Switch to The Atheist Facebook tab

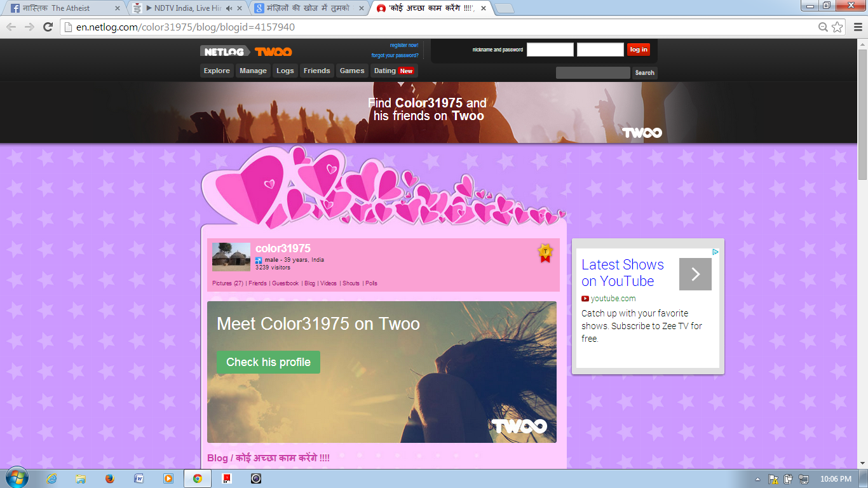[64, 8]
